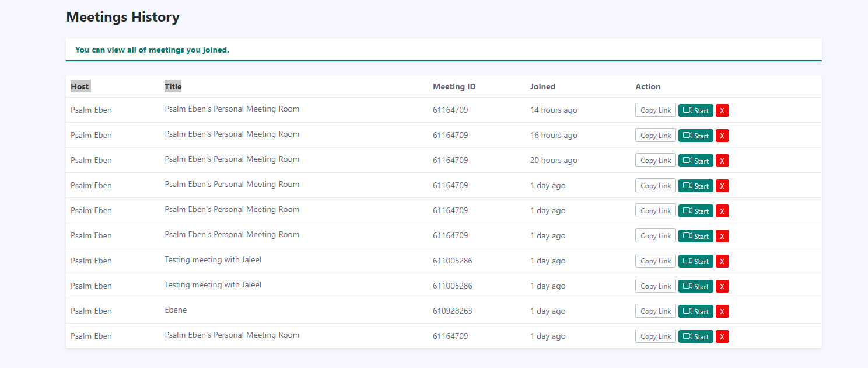
Task: Click the Ebene meeting title
Action: (176, 310)
